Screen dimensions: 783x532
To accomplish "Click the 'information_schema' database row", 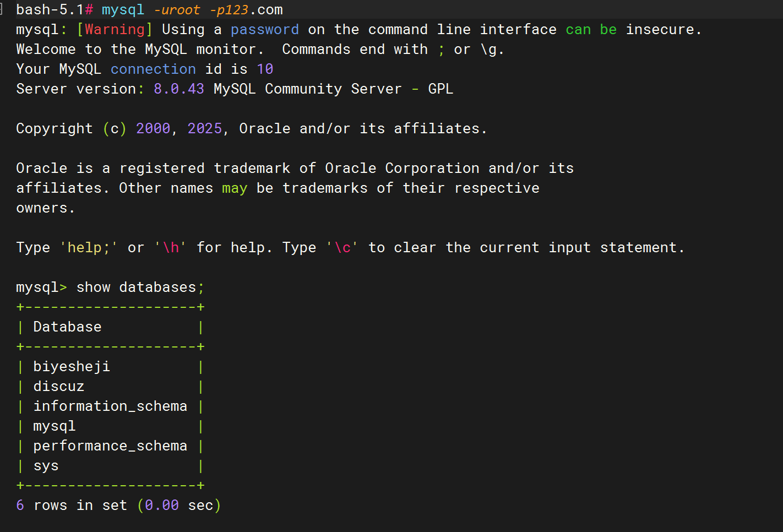I will 110,406.
